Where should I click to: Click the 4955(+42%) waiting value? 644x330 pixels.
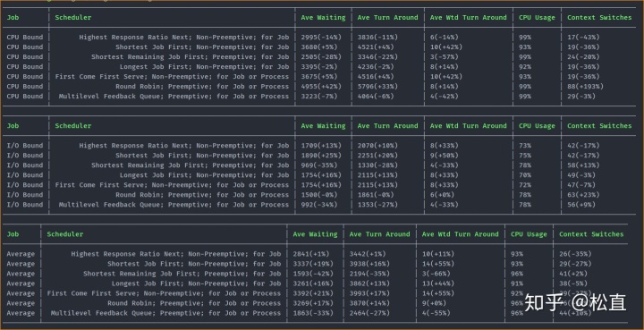[321, 87]
